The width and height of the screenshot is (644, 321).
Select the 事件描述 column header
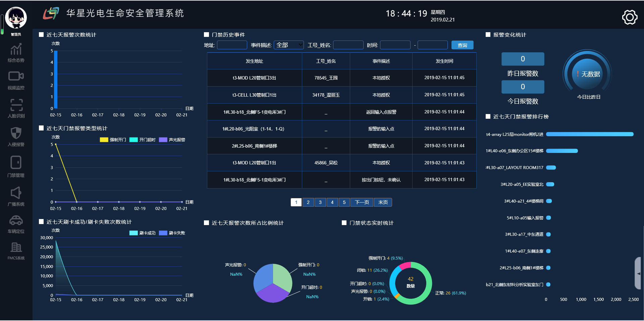pyautogui.click(x=381, y=61)
